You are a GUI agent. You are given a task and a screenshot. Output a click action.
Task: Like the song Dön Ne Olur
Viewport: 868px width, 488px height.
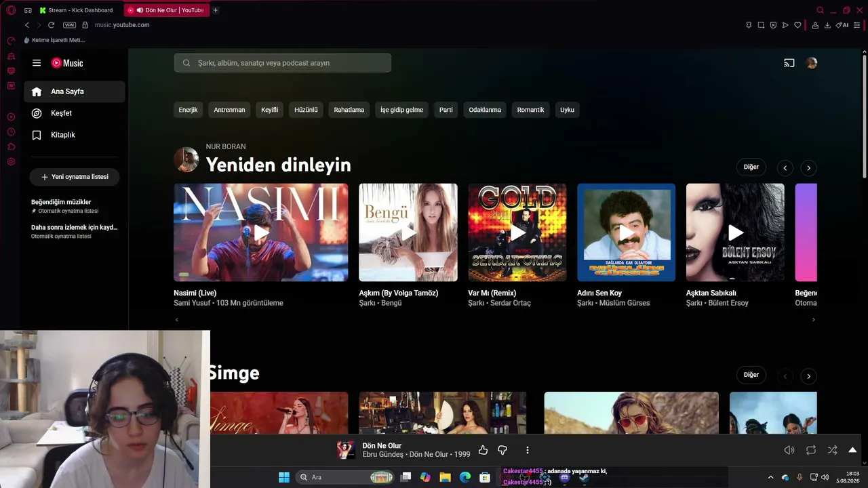483,450
